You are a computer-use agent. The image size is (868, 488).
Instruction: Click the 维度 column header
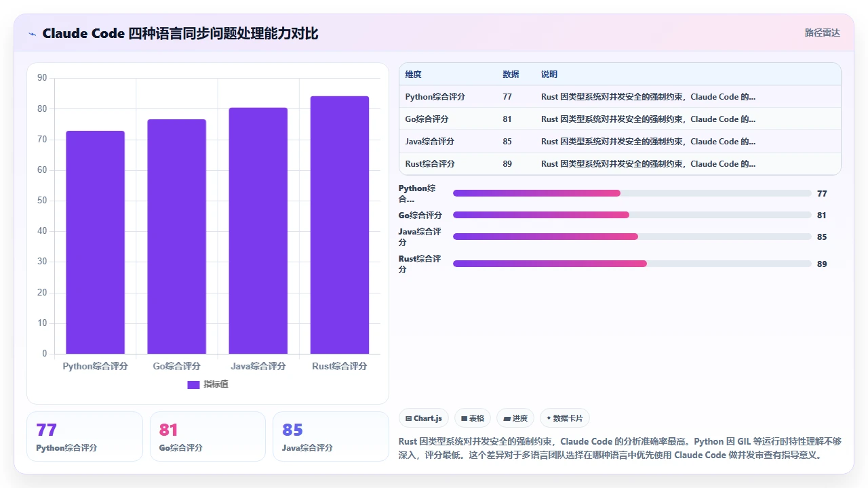(x=413, y=74)
